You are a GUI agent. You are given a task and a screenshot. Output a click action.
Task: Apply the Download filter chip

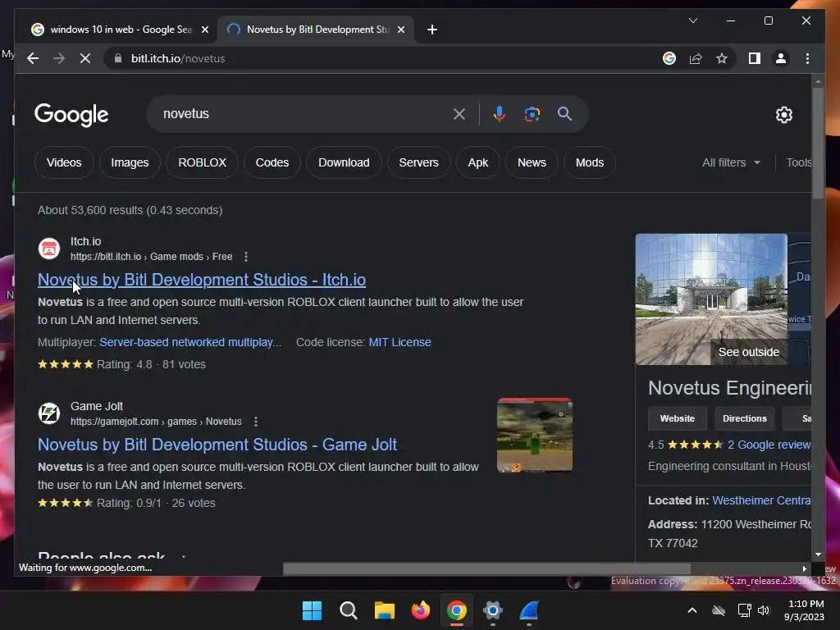344,162
